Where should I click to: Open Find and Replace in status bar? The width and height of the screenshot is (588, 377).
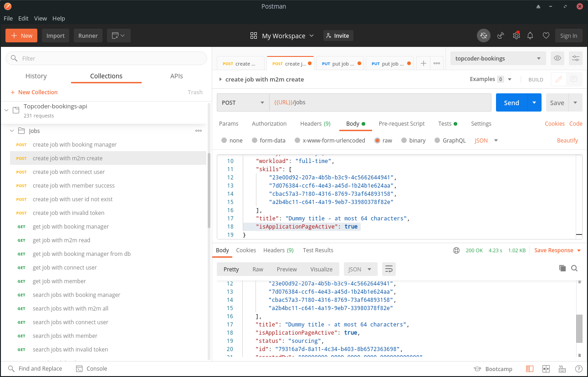(35, 369)
